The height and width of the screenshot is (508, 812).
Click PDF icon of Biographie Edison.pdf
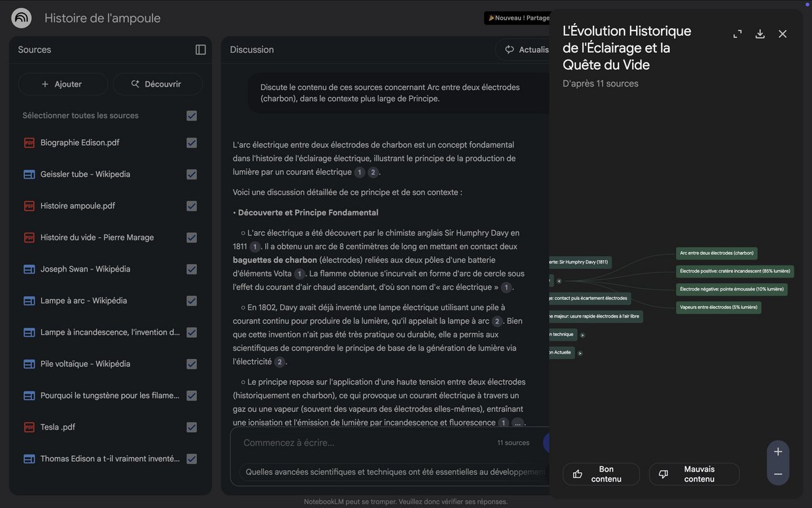[x=29, y=143]
